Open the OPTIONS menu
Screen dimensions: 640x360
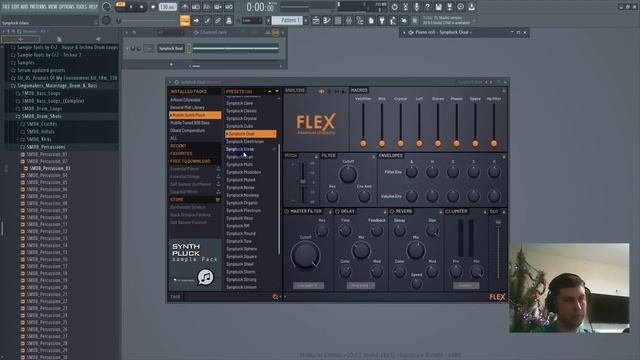click(67, 7)
